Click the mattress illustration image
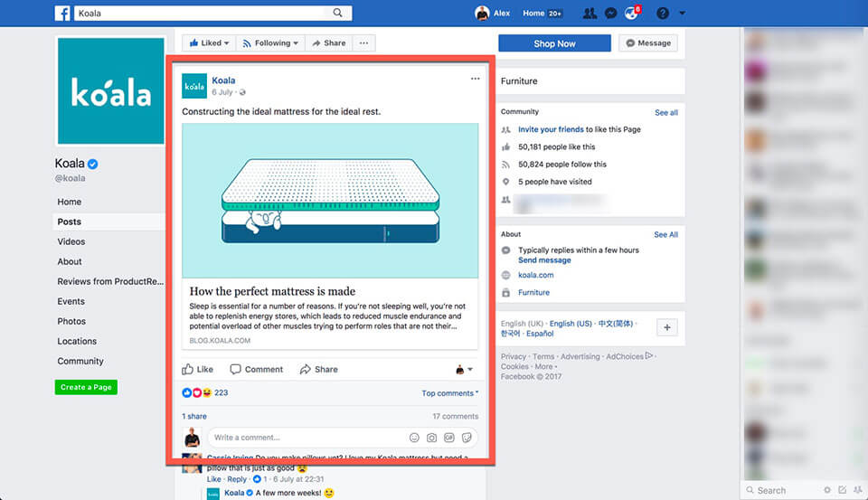 (x=330, y=201)
